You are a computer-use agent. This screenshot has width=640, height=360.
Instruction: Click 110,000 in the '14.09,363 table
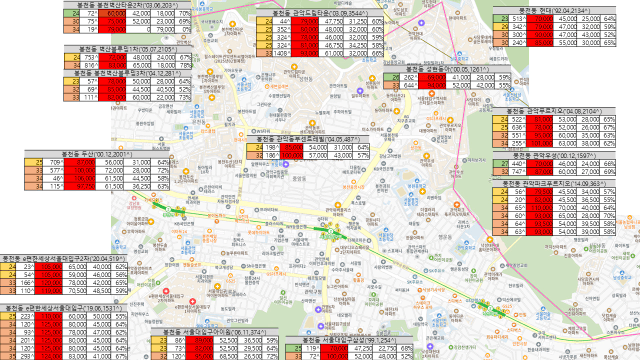[539, 207]
